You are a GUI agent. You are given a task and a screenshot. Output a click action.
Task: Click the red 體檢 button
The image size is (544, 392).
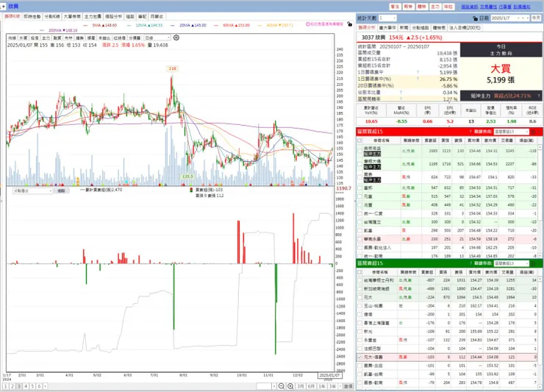pos(421,7)
